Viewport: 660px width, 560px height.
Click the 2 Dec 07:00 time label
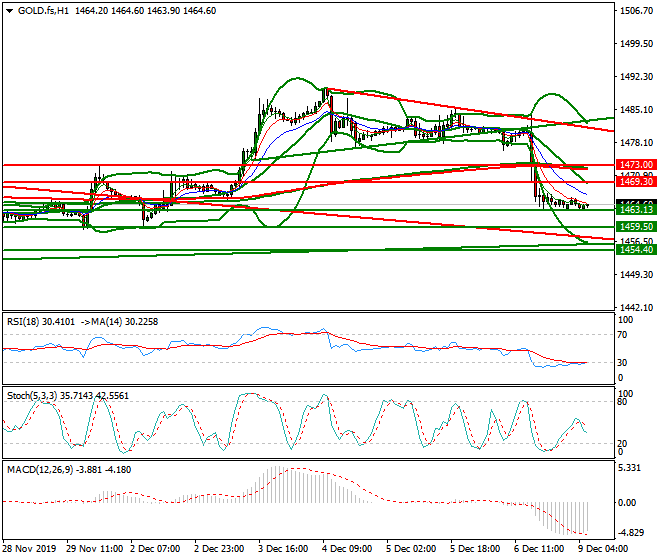pos(156,549)
